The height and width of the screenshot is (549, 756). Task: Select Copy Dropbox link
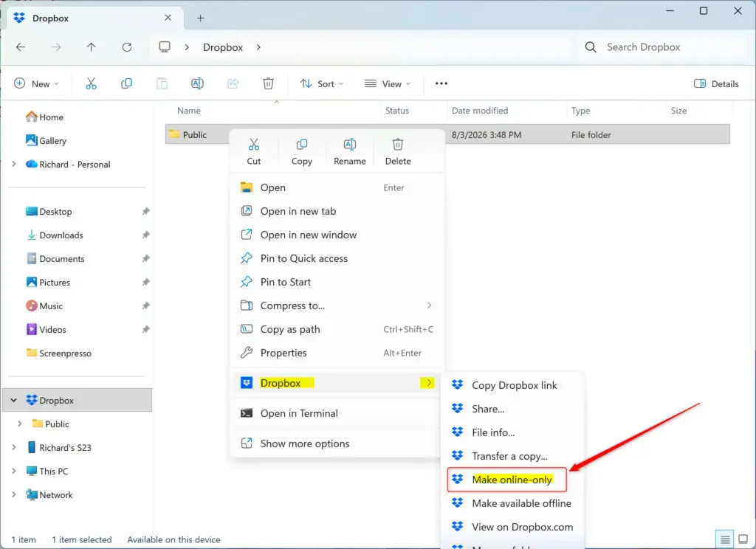[512, 385]
